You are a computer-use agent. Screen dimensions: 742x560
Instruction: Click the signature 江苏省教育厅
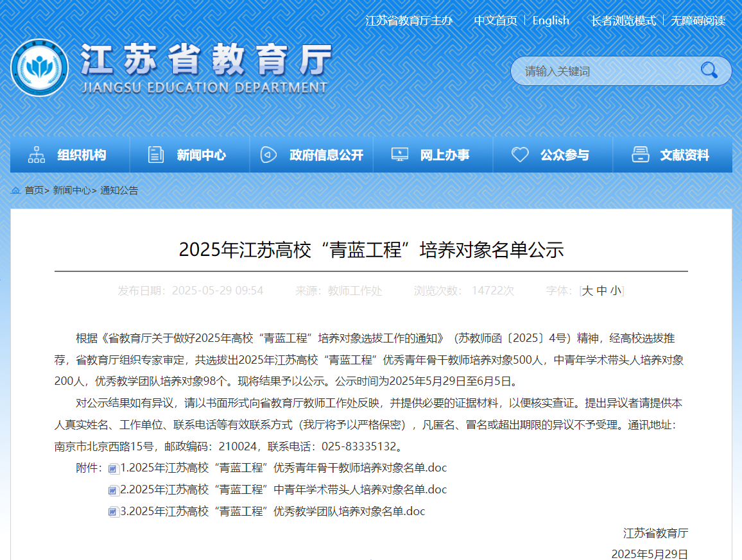pyautogui.click(x=655, y=533)
